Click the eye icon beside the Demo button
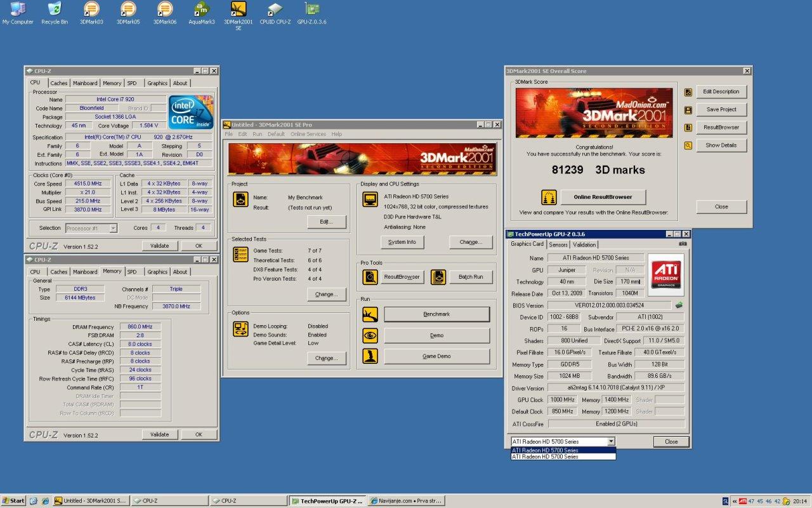The height and width of the screenshot is (508, 812). pos(370,335)
